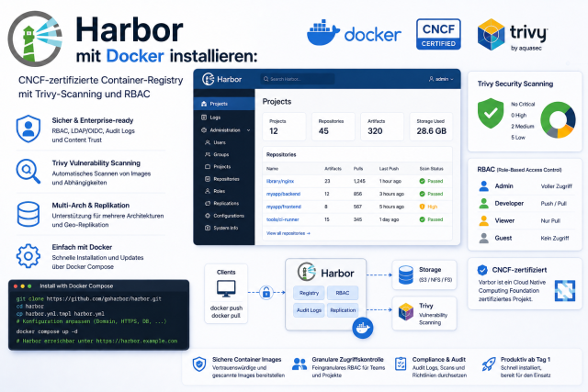Click the shield user icon beside Sicher & Enterprise-ready

point(28,129)
